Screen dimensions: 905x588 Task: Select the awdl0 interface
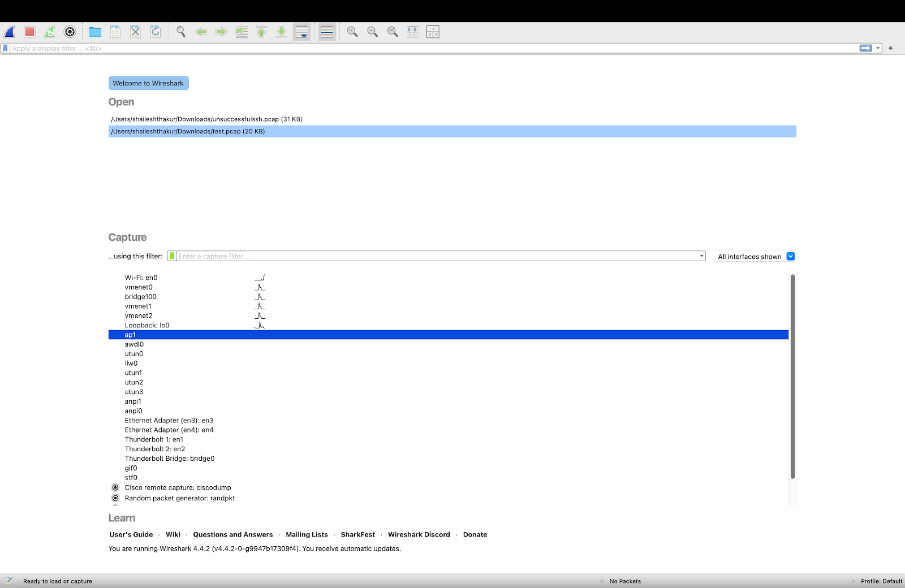click(449, 344)
